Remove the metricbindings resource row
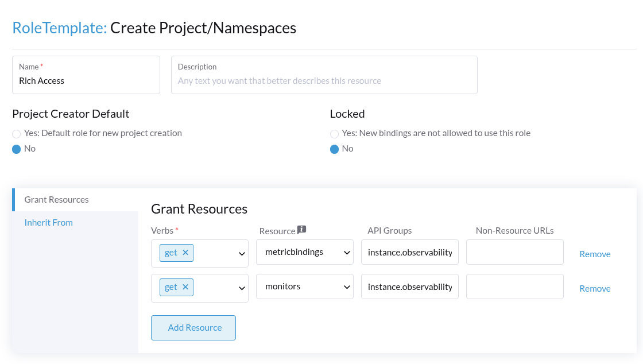The image size is (643, 364). 595,254
